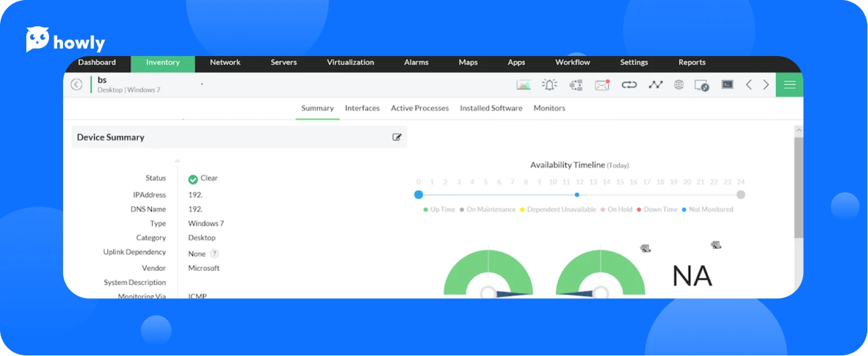The height and width of the screenshot is (356, 868).
Task: Open the device graphs chart icon
Action: (x=524, y=85)
